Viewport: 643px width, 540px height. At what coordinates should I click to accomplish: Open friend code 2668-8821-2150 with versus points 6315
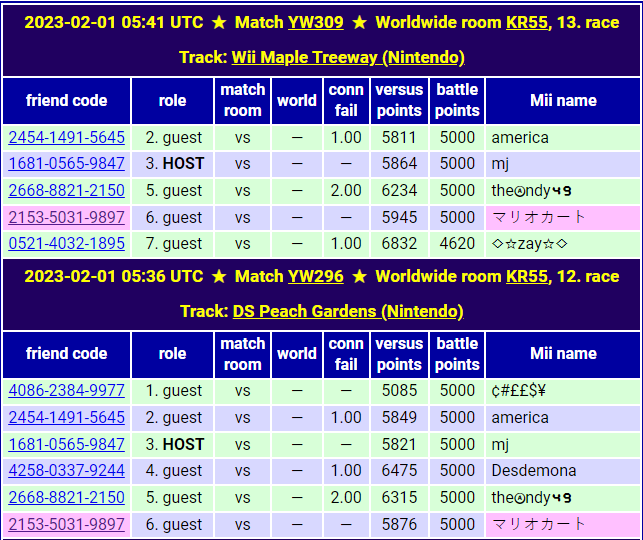pos(66,497)
